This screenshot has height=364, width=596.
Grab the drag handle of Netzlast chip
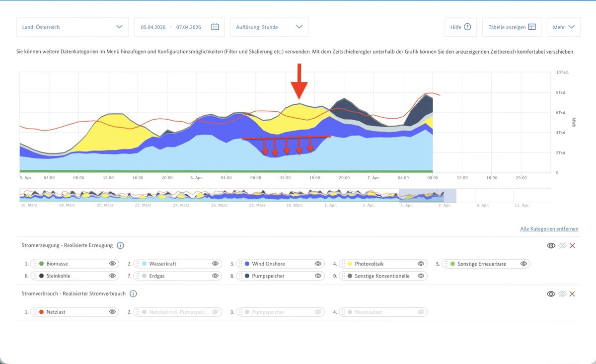point(35,312)
